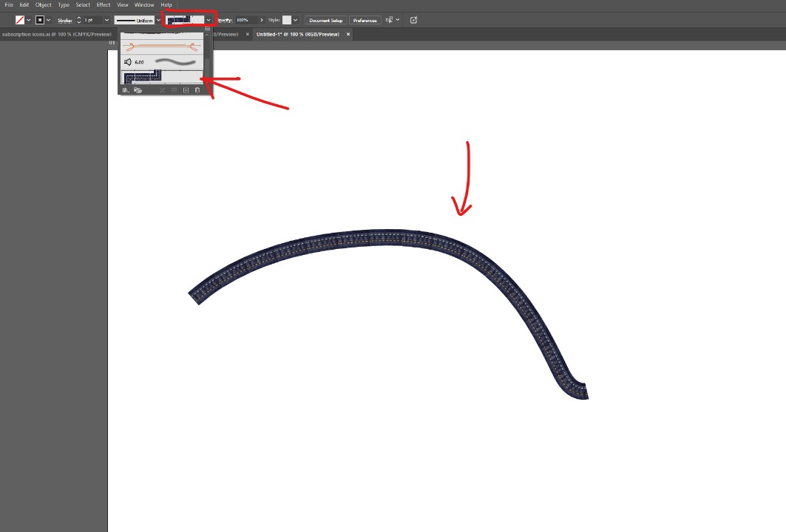Open the Uniform width profile dropdown
786x532 pixels.
158,20
